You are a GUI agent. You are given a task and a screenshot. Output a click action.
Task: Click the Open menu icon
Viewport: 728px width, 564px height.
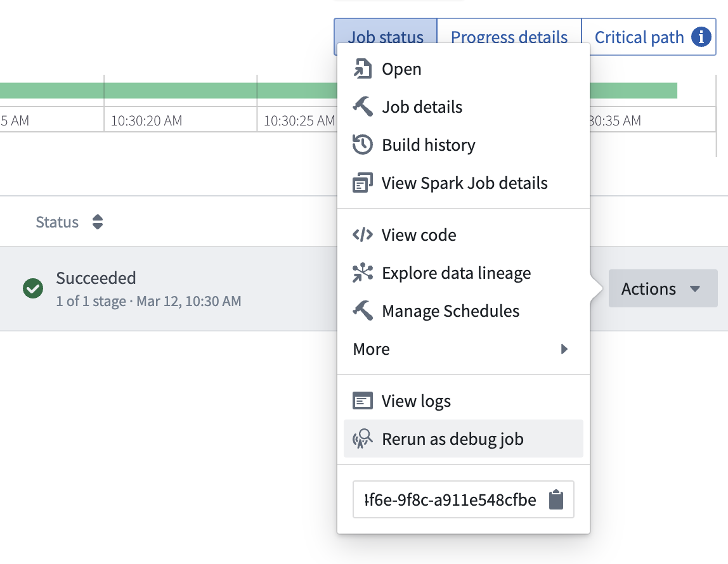click(363, 68)
